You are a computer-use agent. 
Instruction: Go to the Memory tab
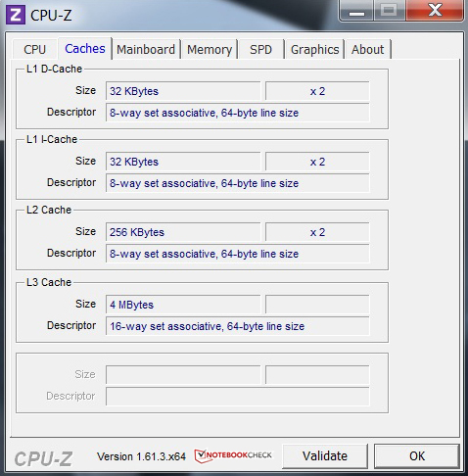point(210,50)
